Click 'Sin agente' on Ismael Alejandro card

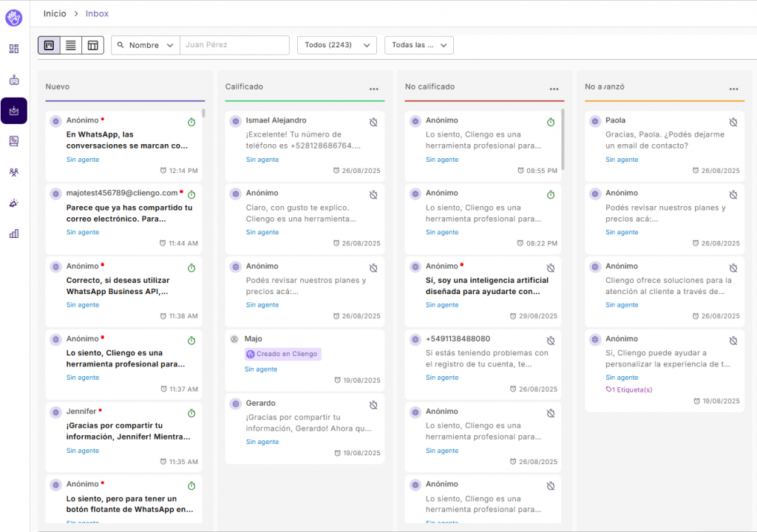click(262, 160)
